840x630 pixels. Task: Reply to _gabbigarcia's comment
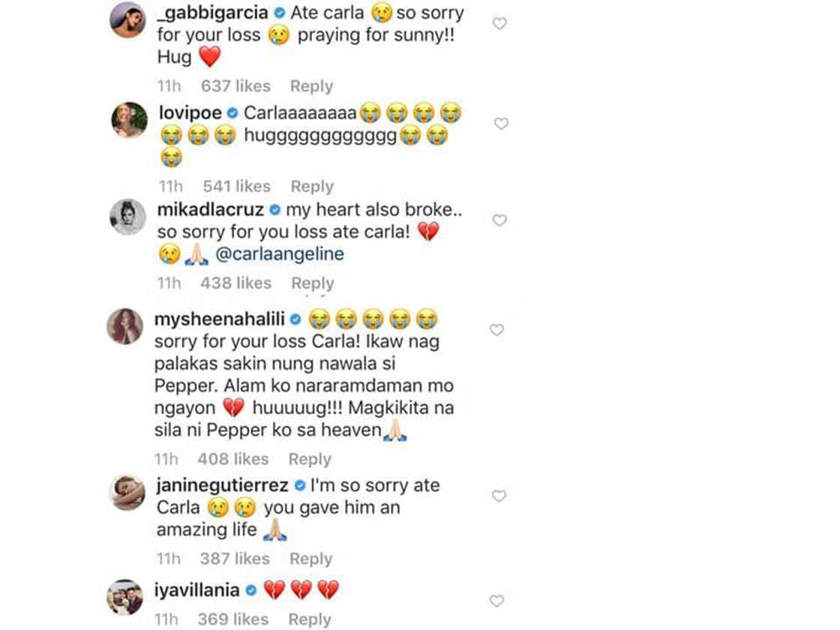coord(311,86)
